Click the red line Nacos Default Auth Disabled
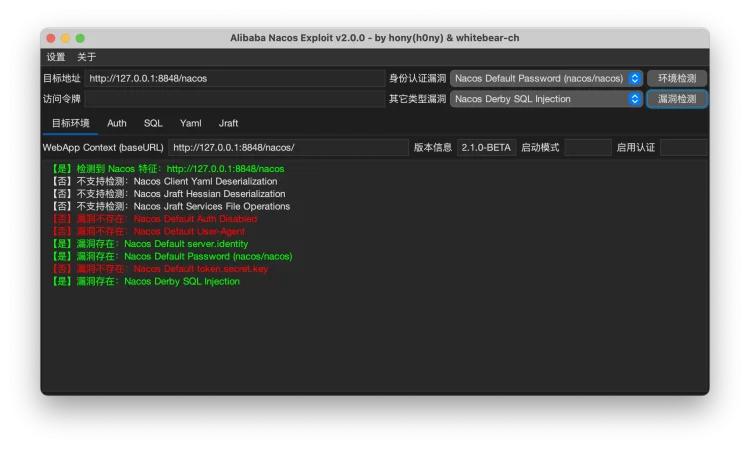Viewport: 750px width, 450px height. click(154, 219)
